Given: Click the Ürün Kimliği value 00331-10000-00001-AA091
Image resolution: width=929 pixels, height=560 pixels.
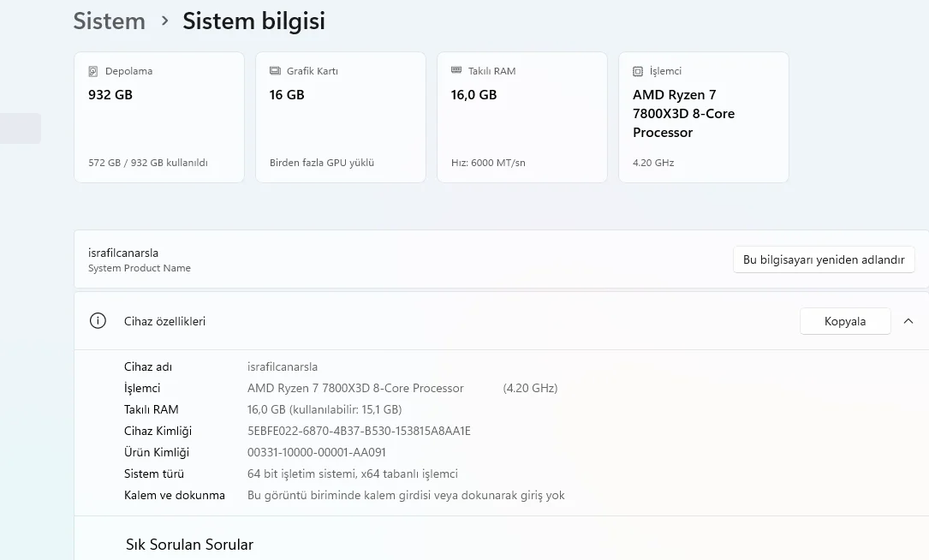Looking at the screenshot, I should click(x=317, y=452).
